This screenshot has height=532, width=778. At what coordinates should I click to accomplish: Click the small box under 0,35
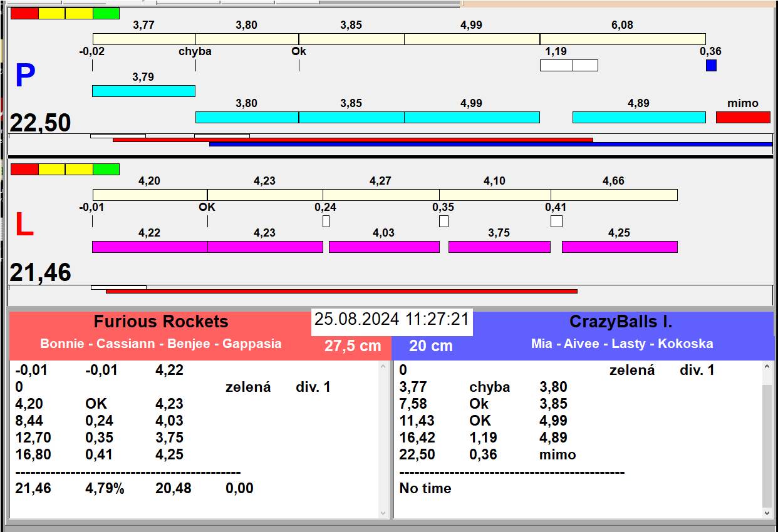[443, 221]
